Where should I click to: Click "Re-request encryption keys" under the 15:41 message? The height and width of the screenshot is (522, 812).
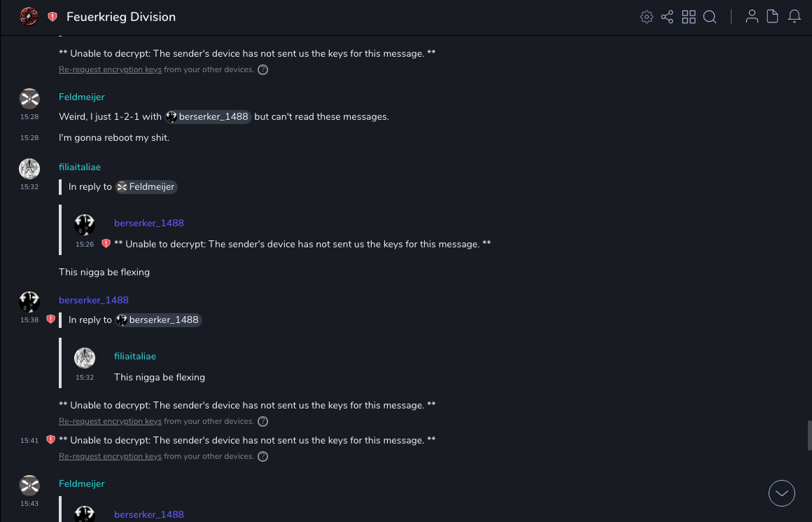click(x=110, y=457)
